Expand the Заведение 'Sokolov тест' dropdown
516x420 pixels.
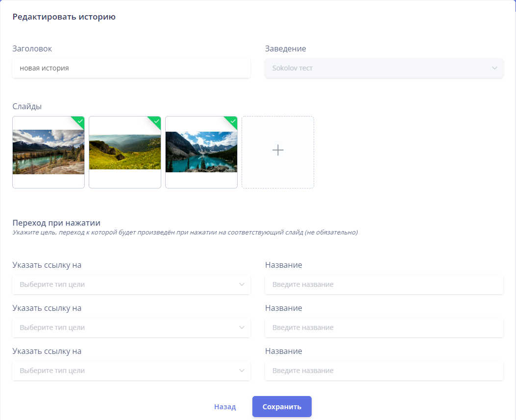384,68
